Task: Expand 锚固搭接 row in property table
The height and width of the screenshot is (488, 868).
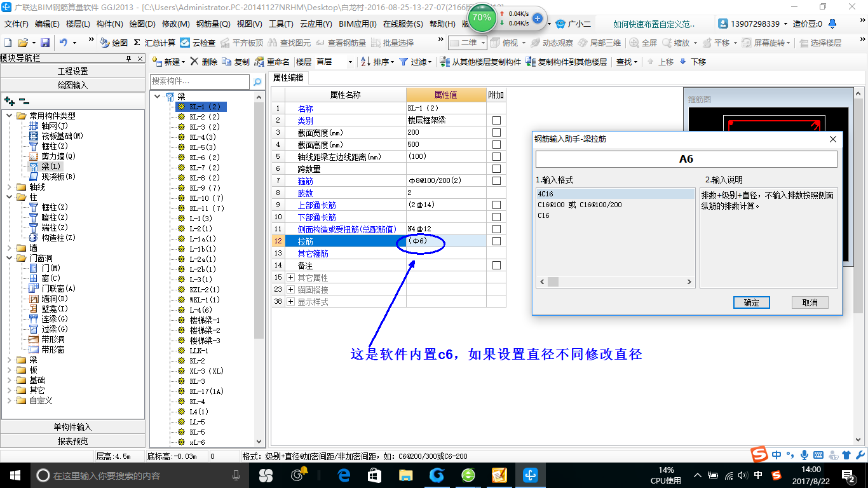Action: [291, 290]
